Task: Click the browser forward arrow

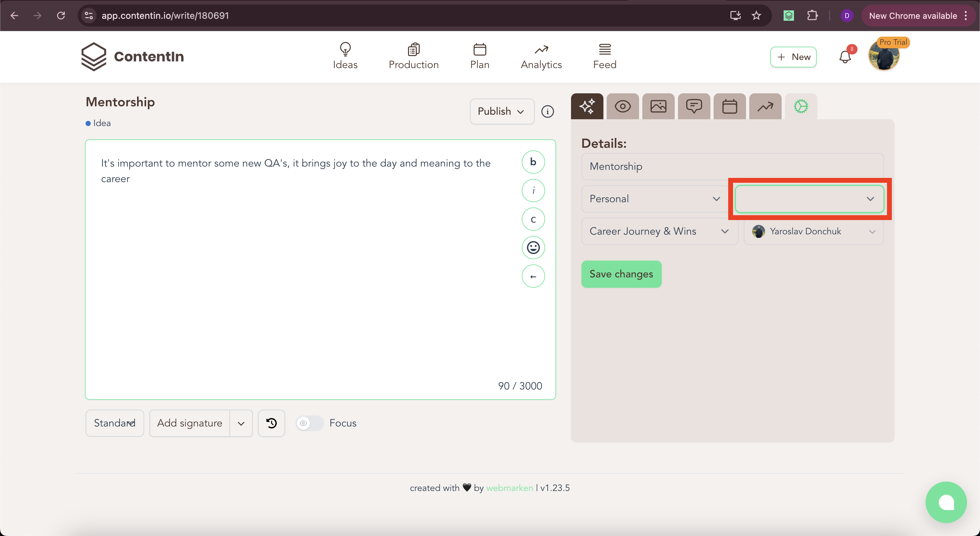Action: (x=37, y=16)
